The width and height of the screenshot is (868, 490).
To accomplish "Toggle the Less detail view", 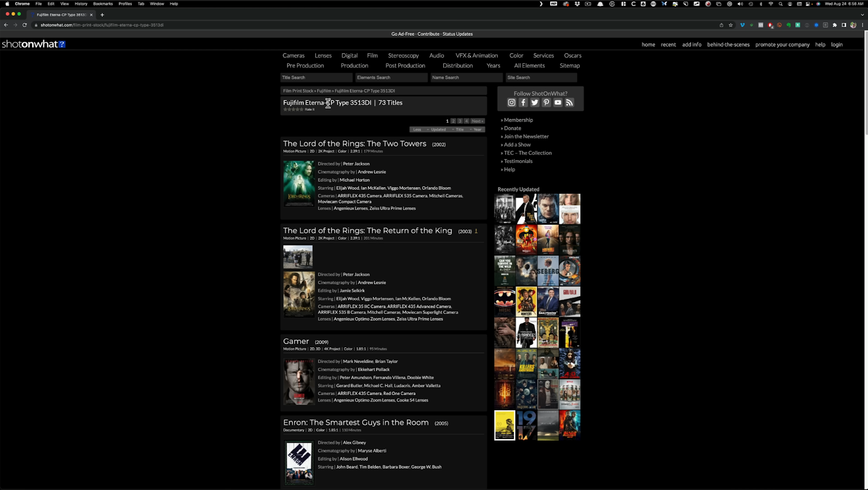I will (417, 129).
